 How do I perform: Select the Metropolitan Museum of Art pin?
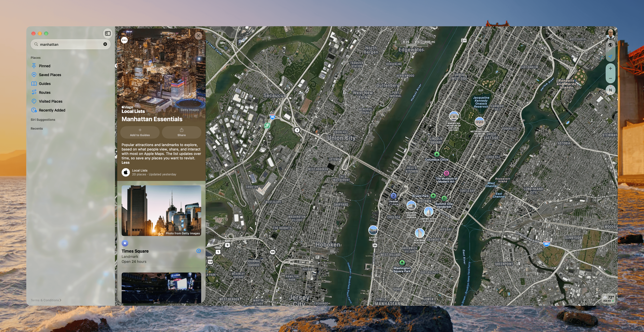point(480,122)
